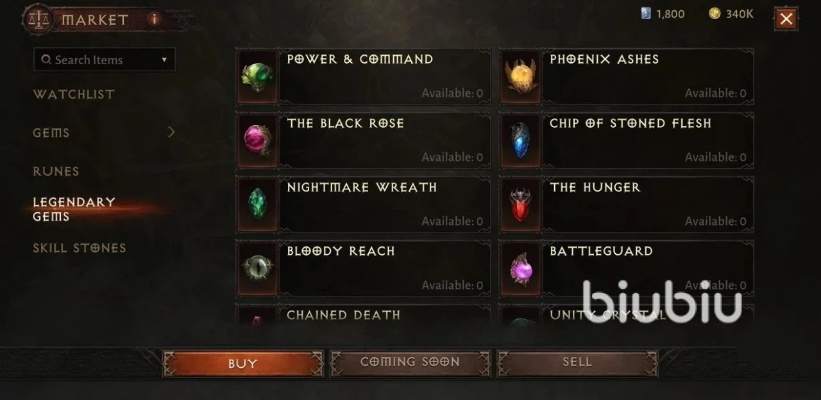821x400 pixels.
Task: Click the Search Items input field
Action: click(104, 60)
